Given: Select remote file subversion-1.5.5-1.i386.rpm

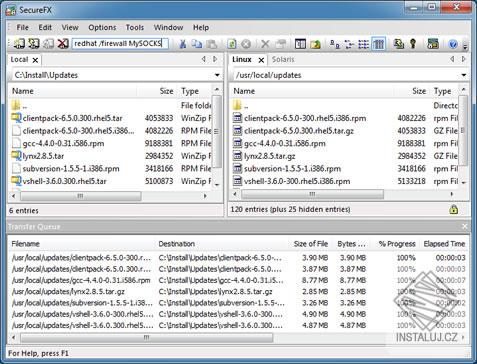Looking at the screenshot, I should tap(292, 169).
